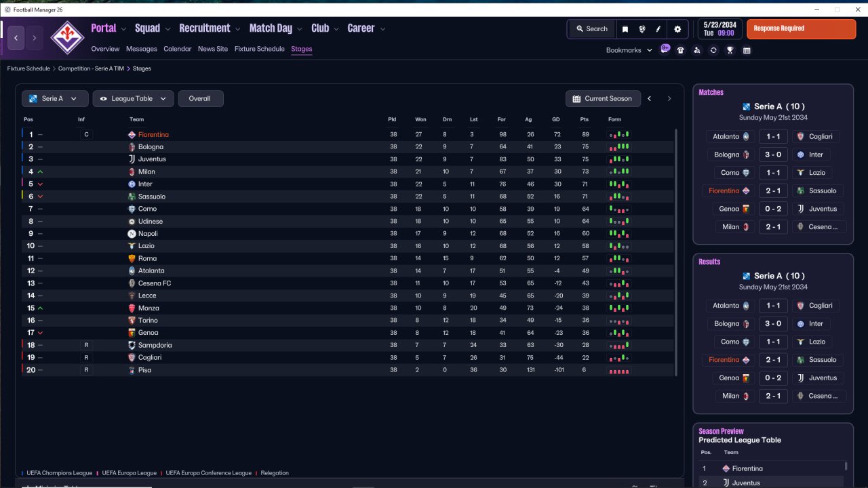Click the Search button
The width and height of the screenshot is (868, 488).
pos(591,29)
